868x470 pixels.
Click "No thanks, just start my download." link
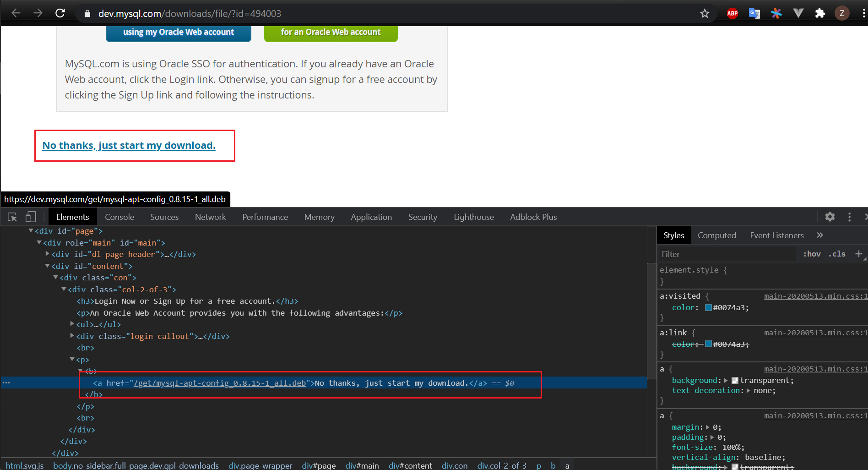tap(129, 145)
